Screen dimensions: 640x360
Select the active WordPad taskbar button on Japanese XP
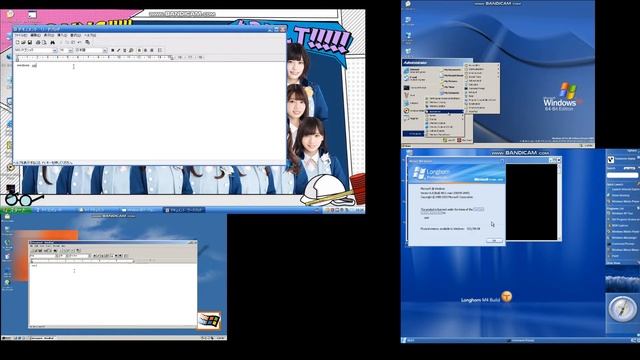(184, 210)
